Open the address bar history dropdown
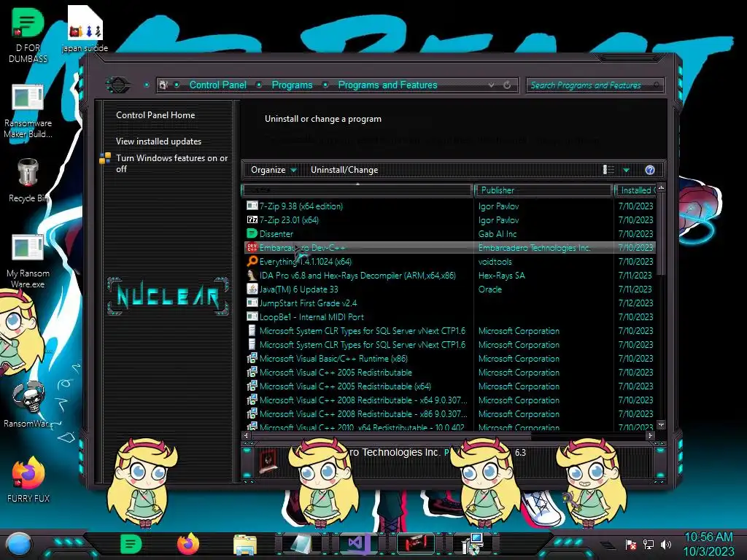The image size is (747, 560). click(491, 85)
